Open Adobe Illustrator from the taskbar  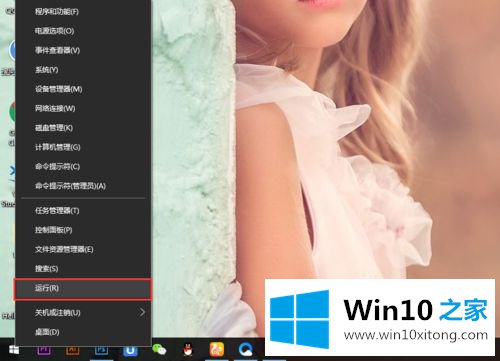pyautogui.click(x=72, y=350)
